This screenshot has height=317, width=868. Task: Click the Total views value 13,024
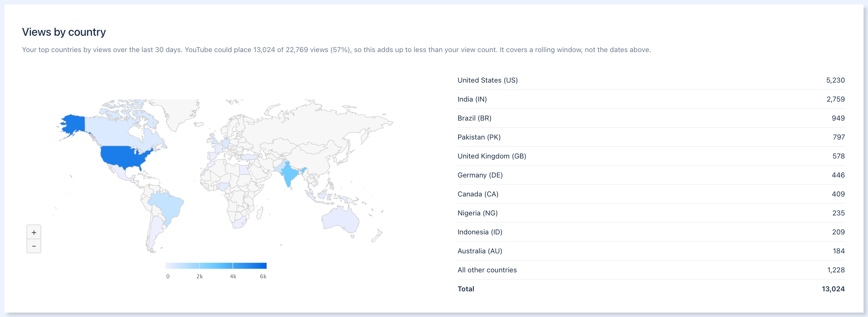(833, 289)
